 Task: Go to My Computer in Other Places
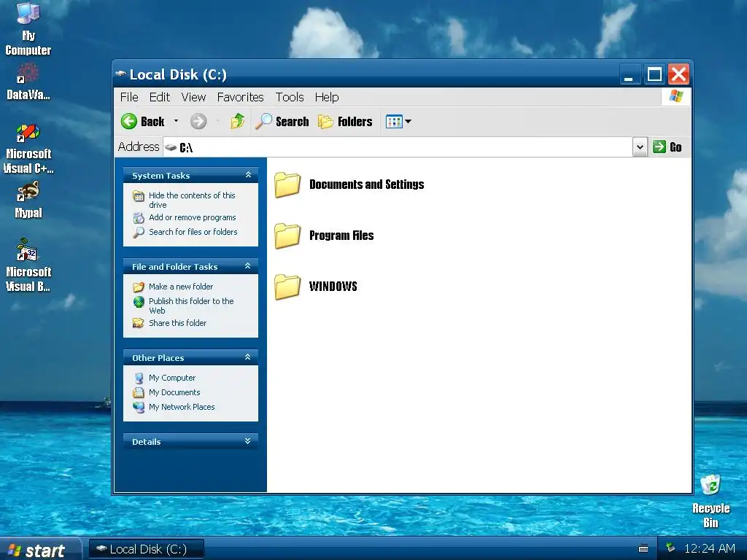(172, 378)
